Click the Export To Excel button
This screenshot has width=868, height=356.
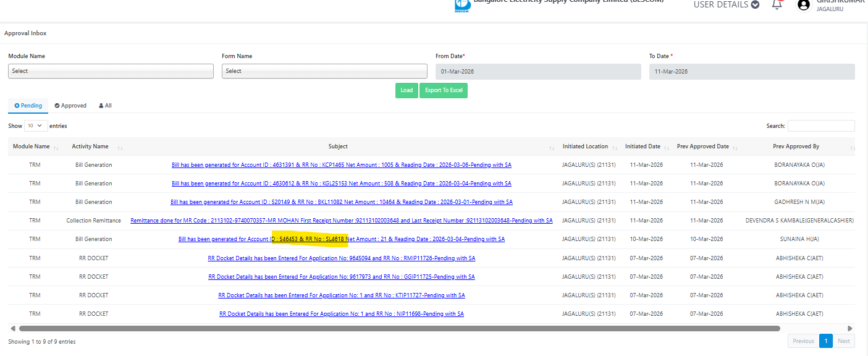[x=444, y=90]
